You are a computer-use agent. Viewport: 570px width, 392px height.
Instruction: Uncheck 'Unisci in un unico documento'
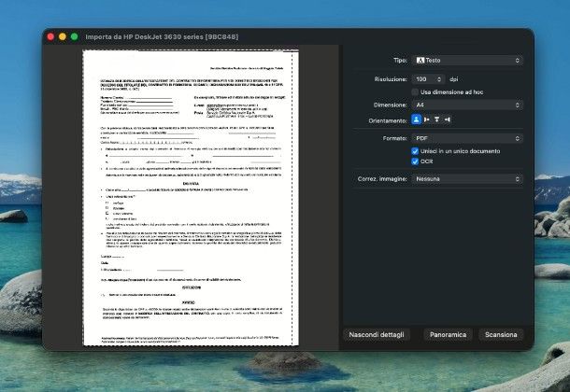pyautogui.click(x=416, y=150)
